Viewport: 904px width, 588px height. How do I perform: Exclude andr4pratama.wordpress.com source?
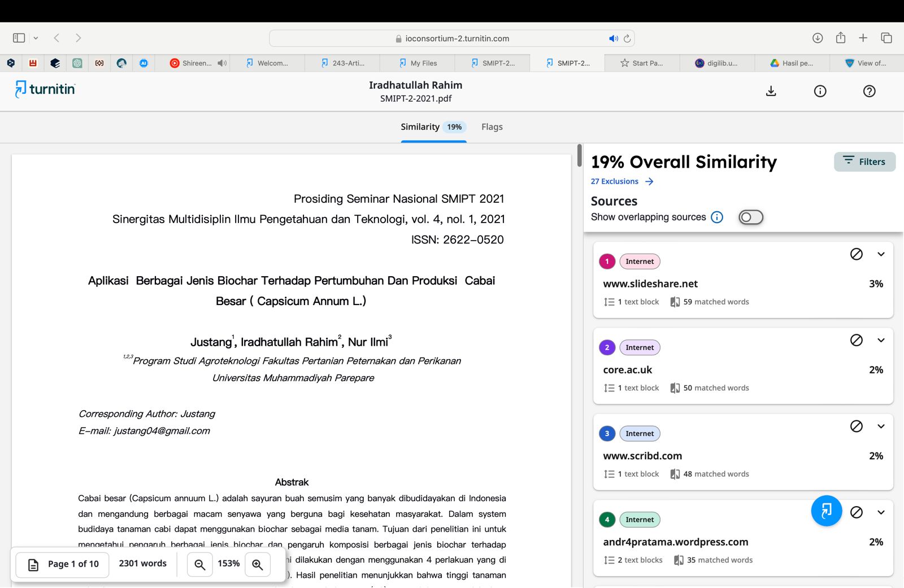tap(857, 512)
